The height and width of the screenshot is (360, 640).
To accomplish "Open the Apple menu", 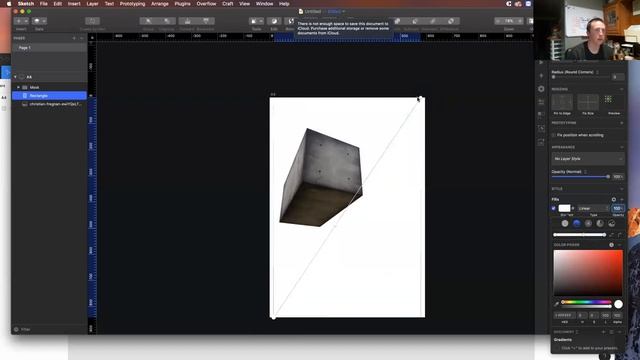I will (8, 4).
